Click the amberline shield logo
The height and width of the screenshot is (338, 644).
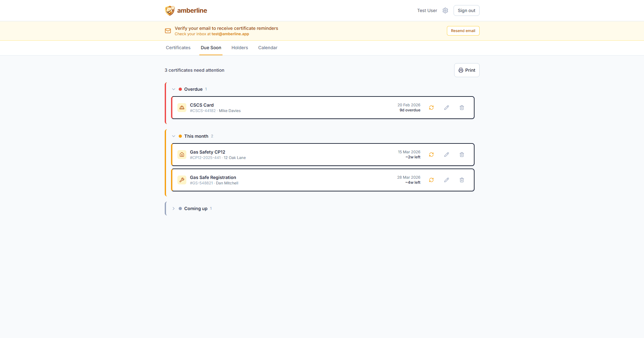(x=170, y=10)
